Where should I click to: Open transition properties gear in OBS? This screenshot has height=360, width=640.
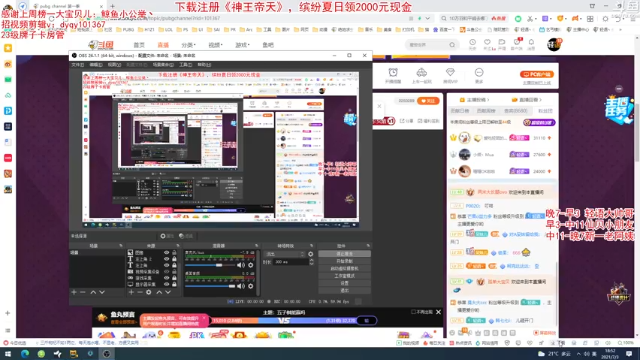pos(311,254)
